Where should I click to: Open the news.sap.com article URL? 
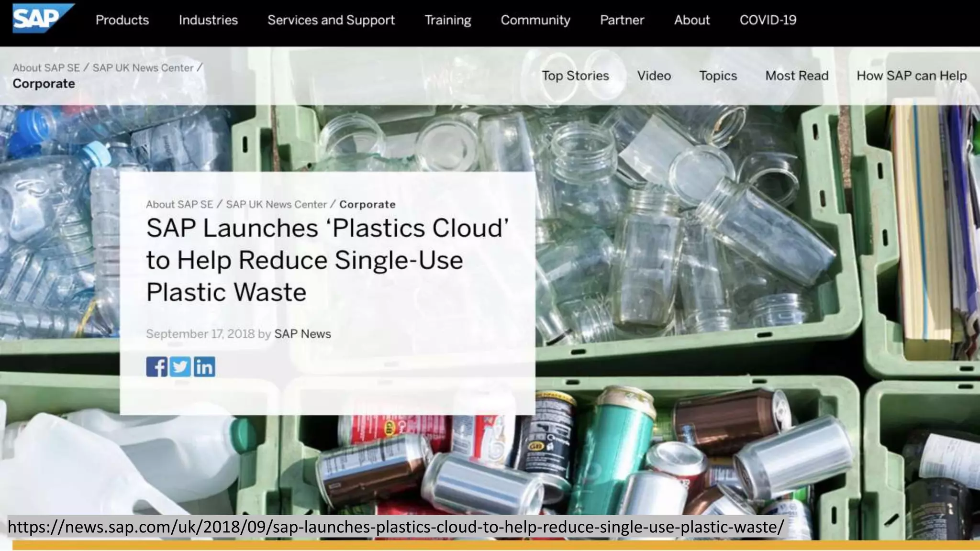[396, 527]
